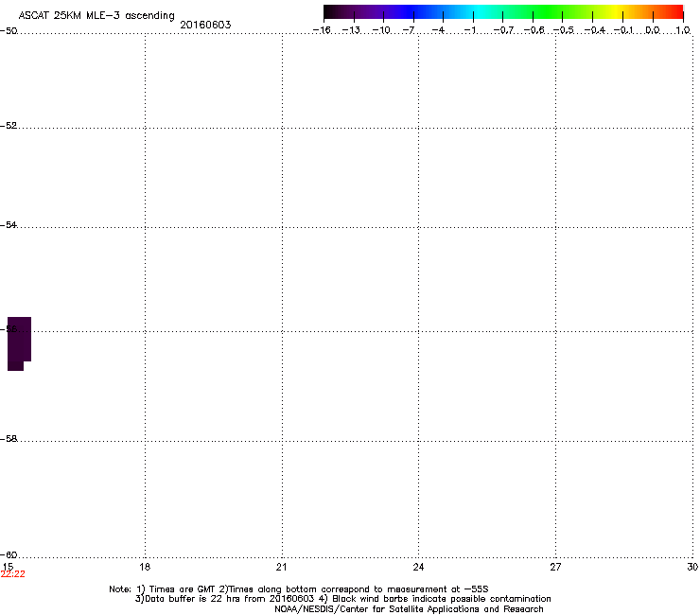Click the longitude label 18
Image resolution: width=700 pixels, height=615 pixels.
pyautogui.click(x=145, y=567)
